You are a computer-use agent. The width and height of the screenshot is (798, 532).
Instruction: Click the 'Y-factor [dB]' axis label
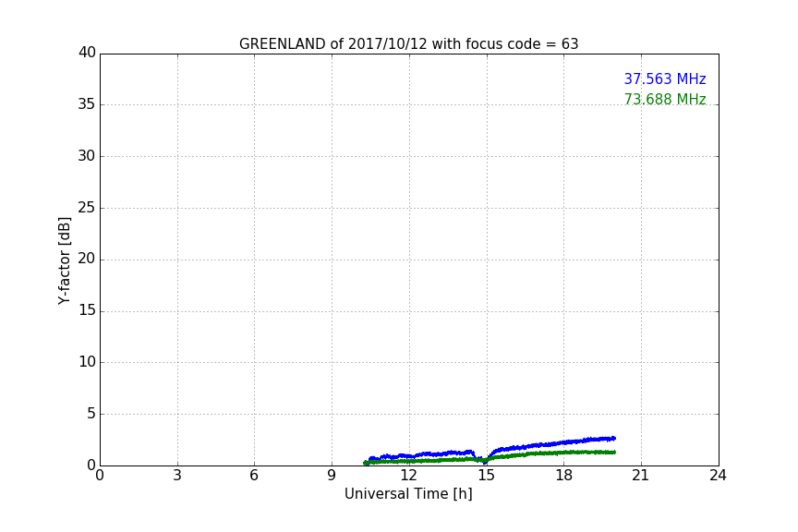(64, 260)
